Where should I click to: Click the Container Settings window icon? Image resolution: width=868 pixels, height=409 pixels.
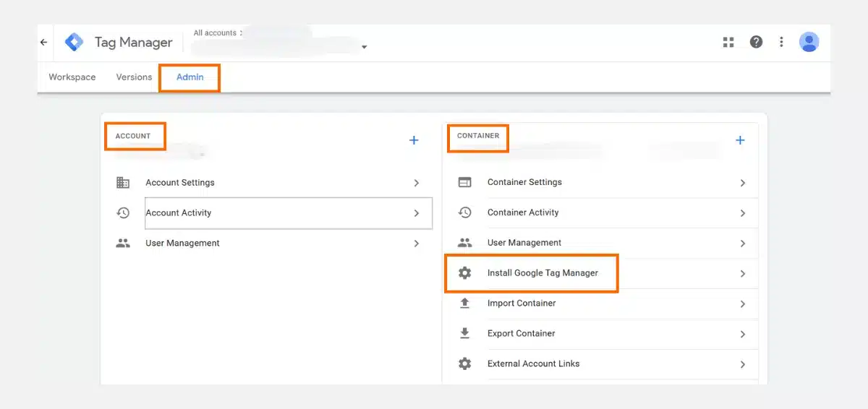click(464, 182)
